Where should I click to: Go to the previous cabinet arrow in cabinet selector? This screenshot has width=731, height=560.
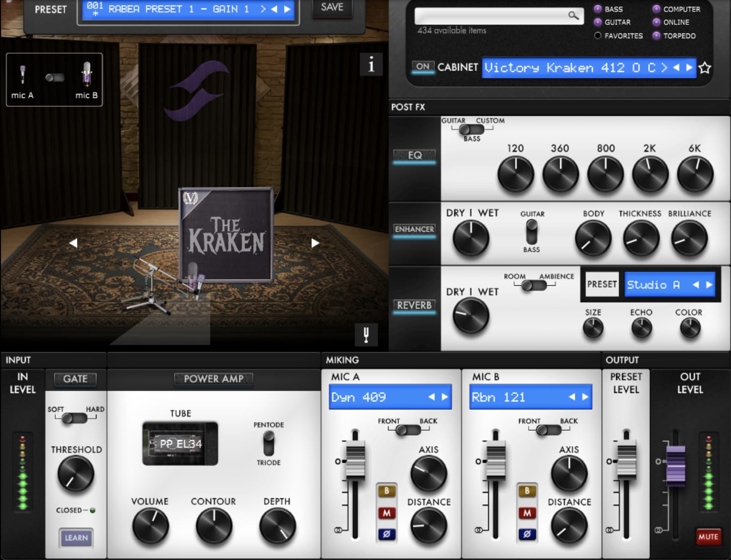coord(676,68)
